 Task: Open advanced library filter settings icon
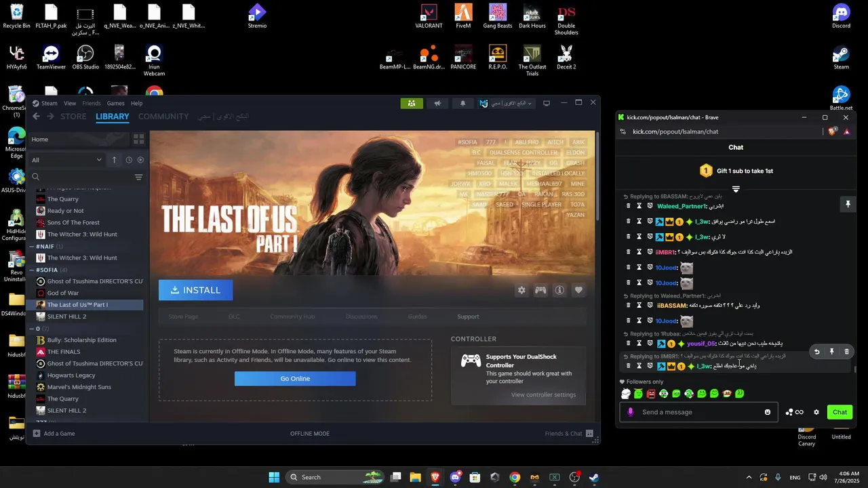tap(138, 177)
